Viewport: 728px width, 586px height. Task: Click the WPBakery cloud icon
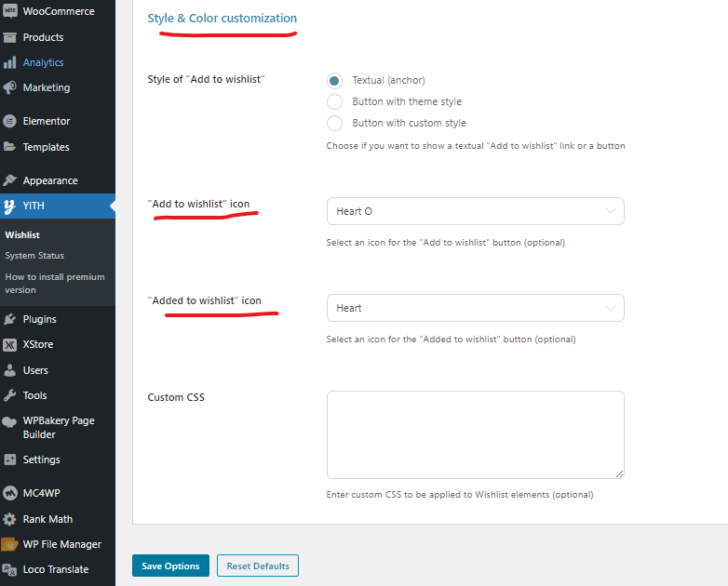click(x=9, y=421)
